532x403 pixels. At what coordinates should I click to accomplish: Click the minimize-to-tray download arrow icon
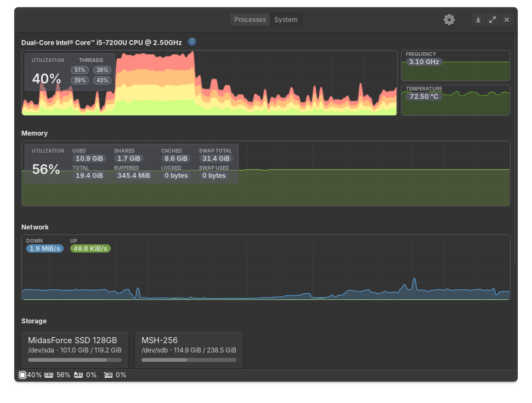(x=478, y=20)
